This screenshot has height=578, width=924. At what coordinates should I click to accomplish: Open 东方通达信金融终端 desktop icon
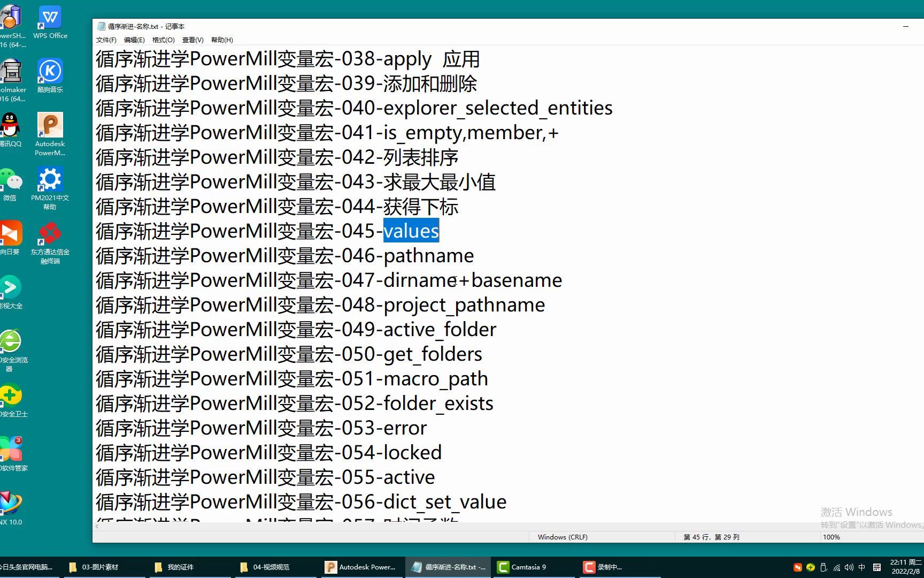click(50, 242)
